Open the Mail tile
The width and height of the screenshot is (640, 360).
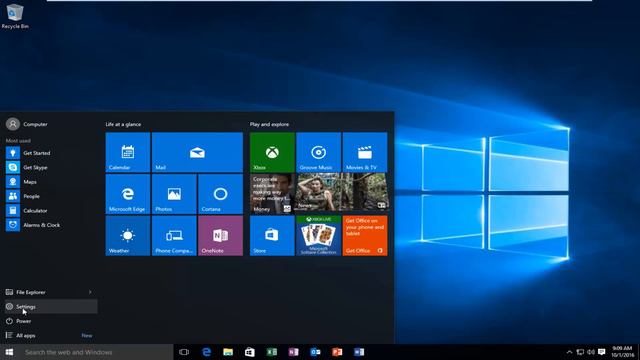click(x=197, y=152)
